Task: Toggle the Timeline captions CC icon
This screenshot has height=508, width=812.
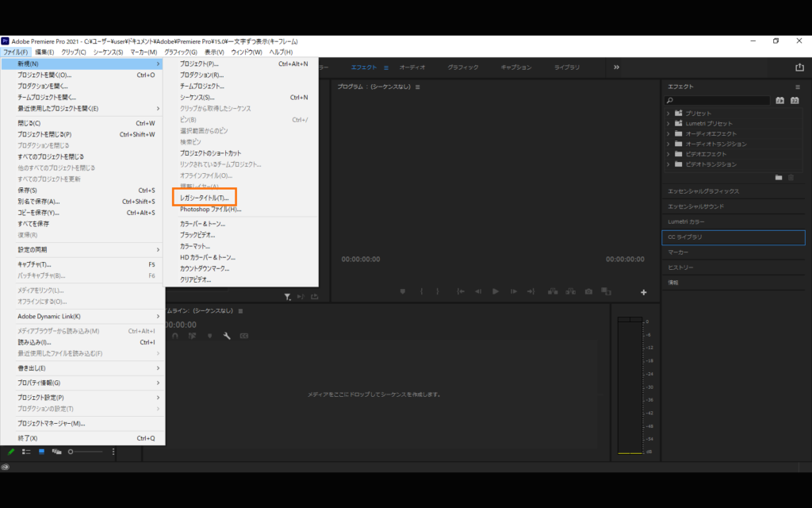Action: (244, 336)
